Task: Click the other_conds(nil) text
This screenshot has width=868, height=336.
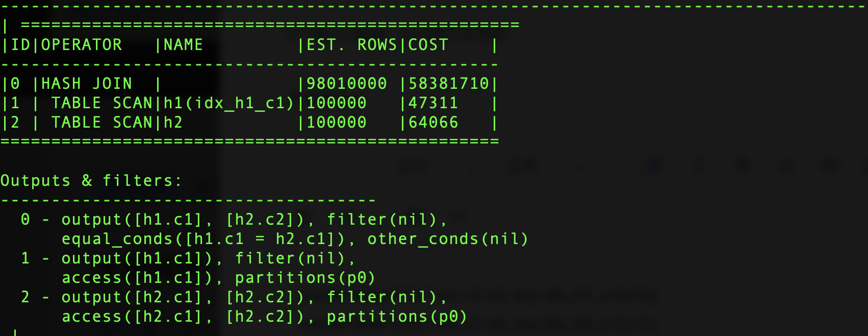Action: tap(448, 239)
